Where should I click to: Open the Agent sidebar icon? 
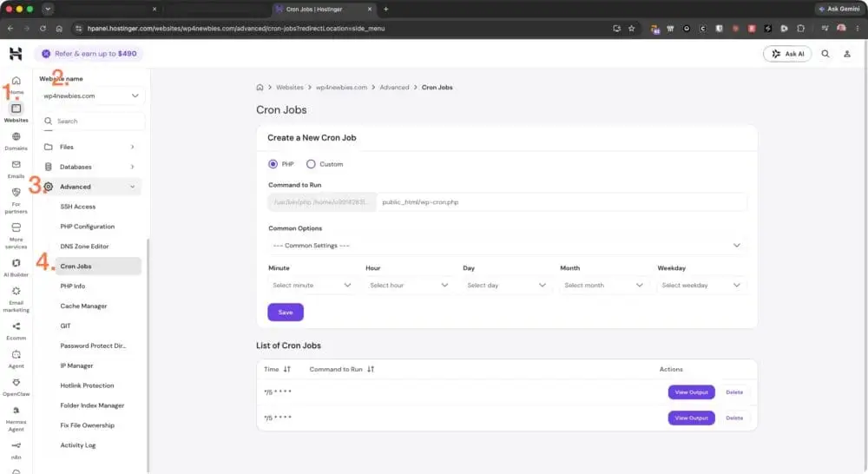[16, 354]
